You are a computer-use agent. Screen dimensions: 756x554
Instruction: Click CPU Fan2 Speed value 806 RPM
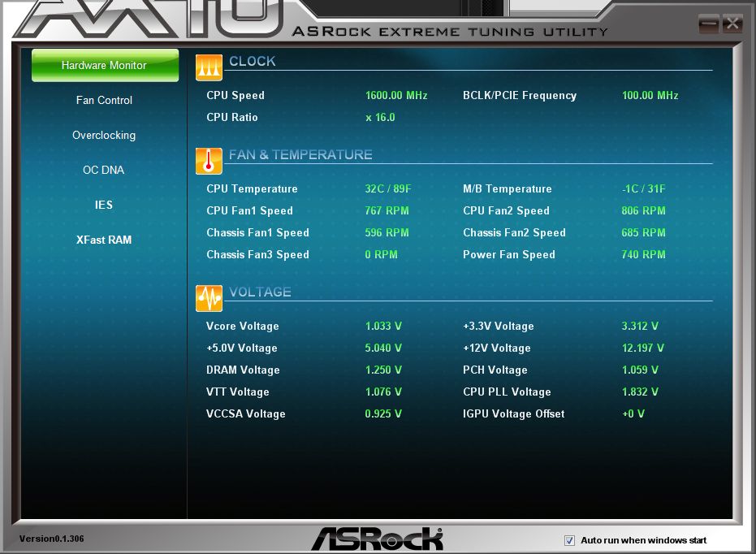644,210
